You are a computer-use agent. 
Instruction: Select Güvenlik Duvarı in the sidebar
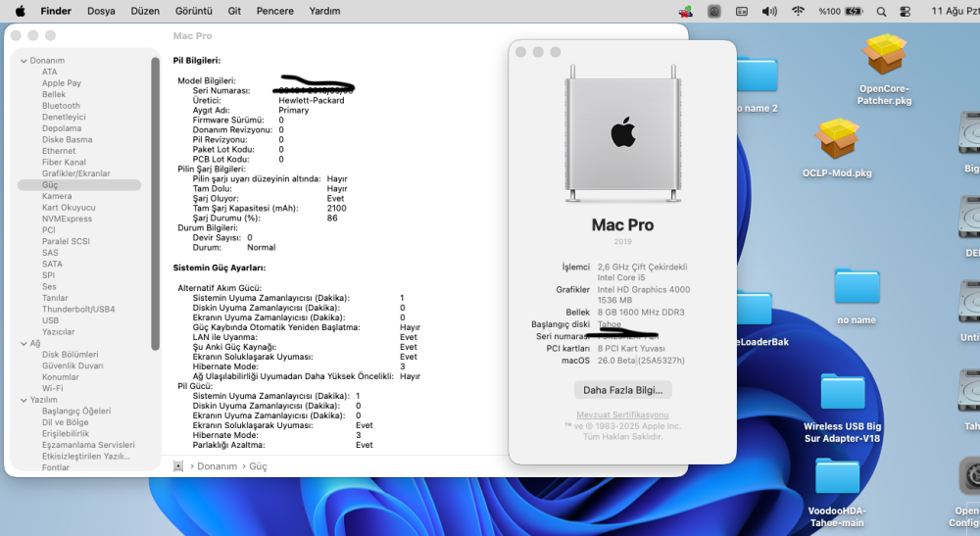pyautogui.click(x=73, y=365)
